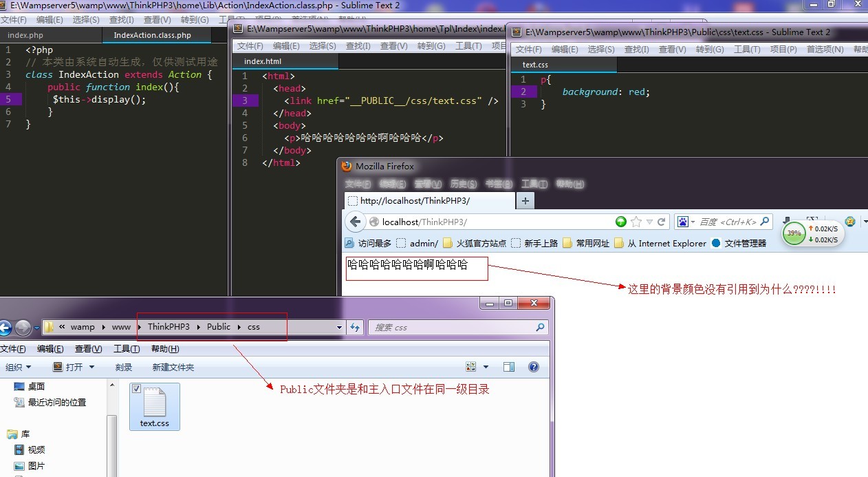Click the refresh icon beside Explorer breadcrumb

[x=354, y=327]
